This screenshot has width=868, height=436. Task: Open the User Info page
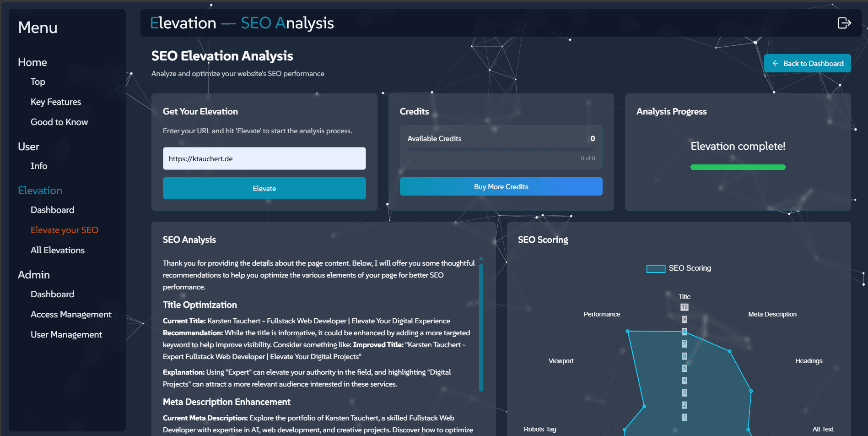pos(39,166)
